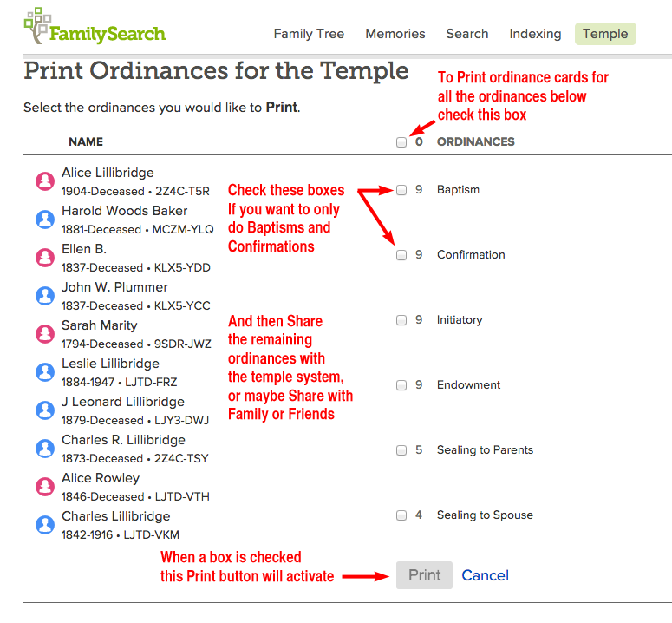The width and height of the screenshot is (672, 623).
Task: Click ID text LJTD-VTH
Action: (x=182, y=496)
